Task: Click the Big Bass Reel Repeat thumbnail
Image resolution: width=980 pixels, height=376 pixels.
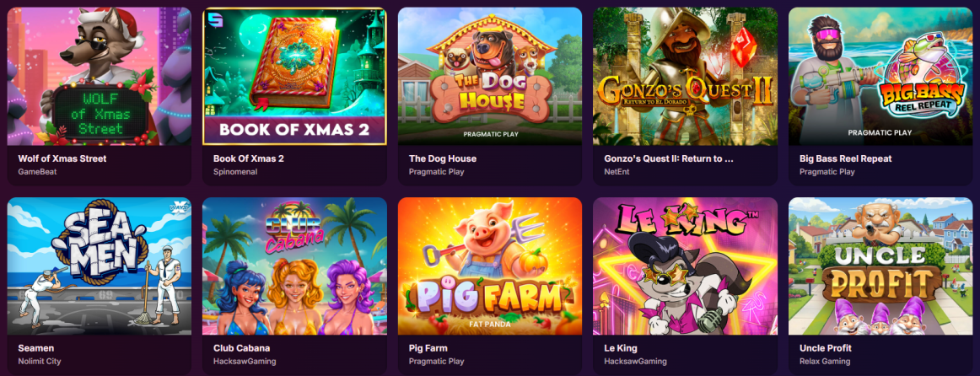Action: tap(880, 76)
